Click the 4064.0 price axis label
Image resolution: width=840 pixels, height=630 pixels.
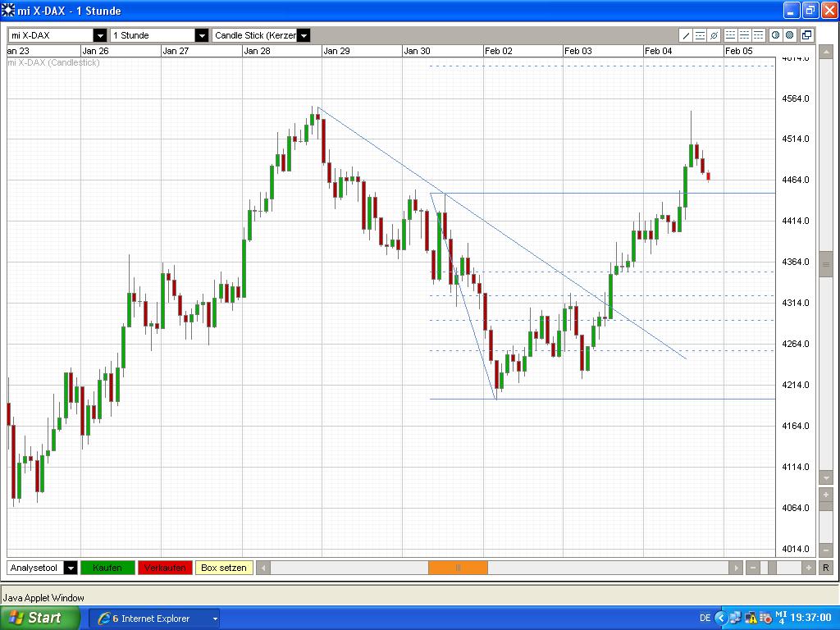pos(796,508)
